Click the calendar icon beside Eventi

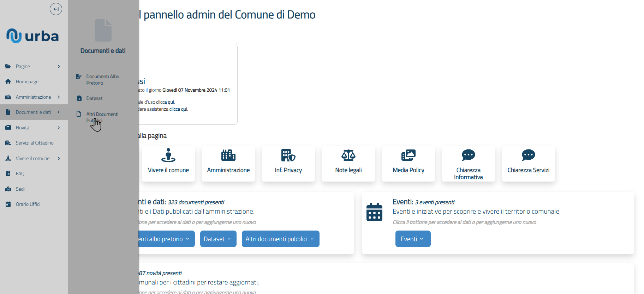click(x=374, y=212)
